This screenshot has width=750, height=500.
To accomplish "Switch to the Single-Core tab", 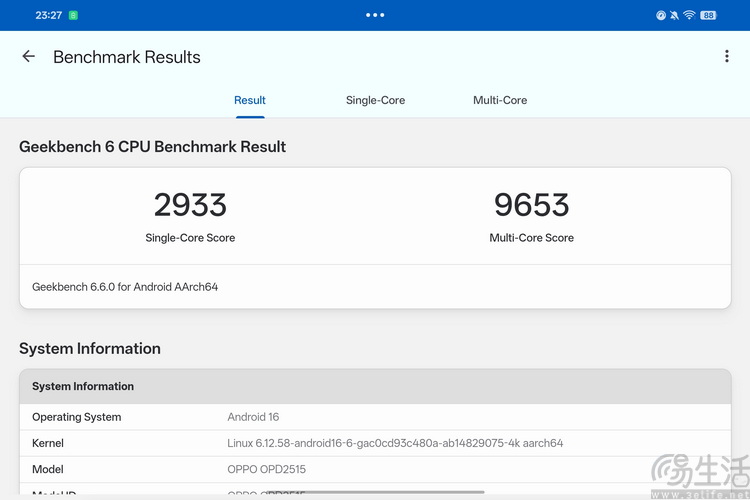I will coord(375,100).
